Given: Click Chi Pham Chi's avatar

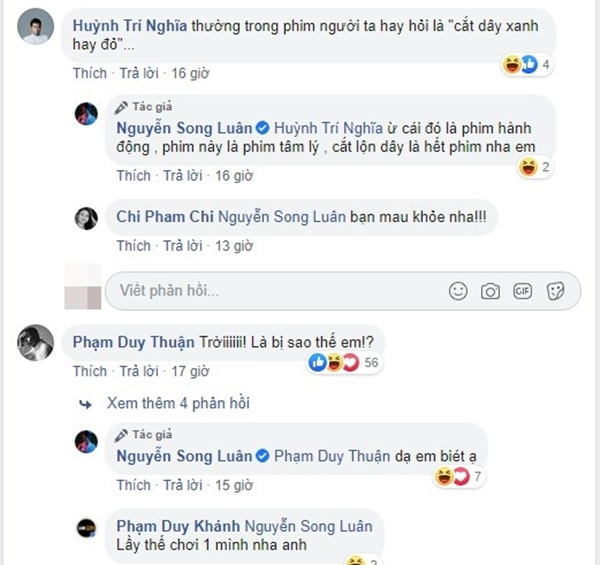Looking at the screenshot, I should tap(86, 218).
